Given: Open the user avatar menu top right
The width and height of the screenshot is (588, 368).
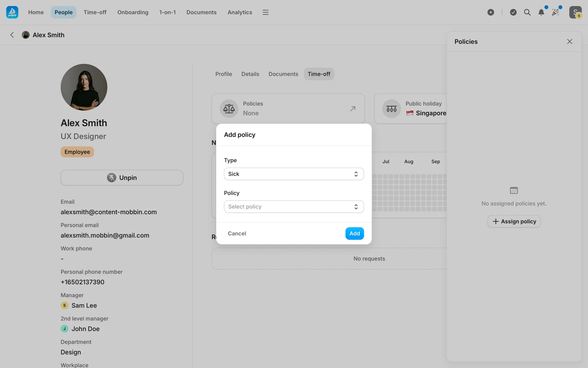Looking at the screenshot, I should pyautogui.click(x=575, y=12).
